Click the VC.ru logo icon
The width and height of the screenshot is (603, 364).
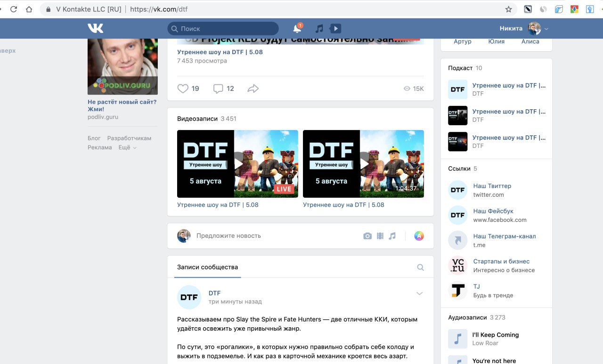(x=457, y=265)
